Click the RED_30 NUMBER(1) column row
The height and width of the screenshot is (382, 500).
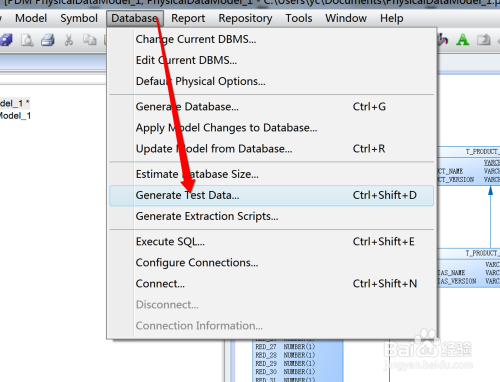click(x=285, y=372)
